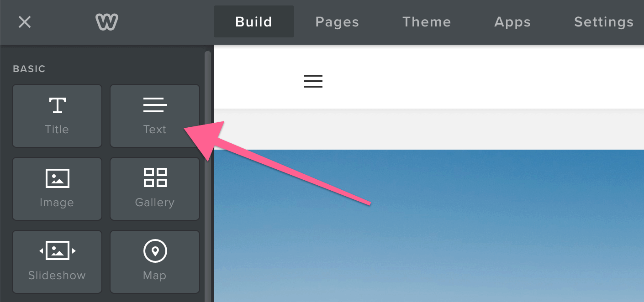The image size is (644, 302).
Task: Pick the Image element picture icon
Action: tap(57, 178)
